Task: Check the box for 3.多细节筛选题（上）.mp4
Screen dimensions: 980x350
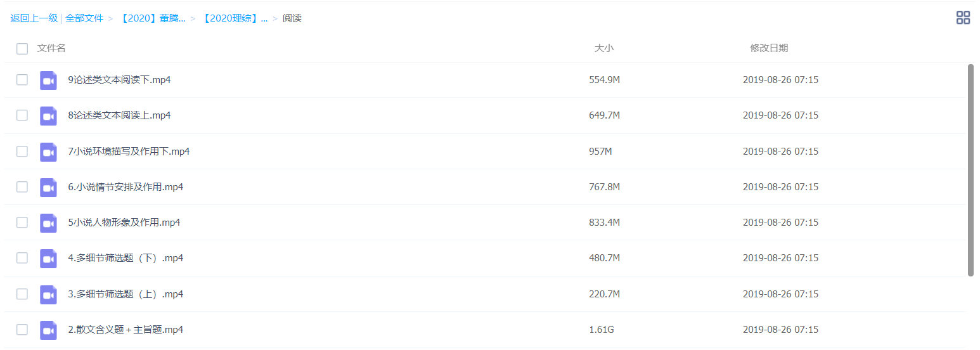Action: point(22,294)
